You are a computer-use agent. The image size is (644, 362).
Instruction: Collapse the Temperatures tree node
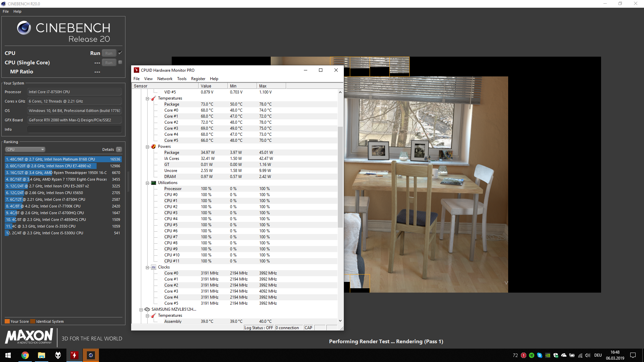pyautogui.click(x=147, y=99)
